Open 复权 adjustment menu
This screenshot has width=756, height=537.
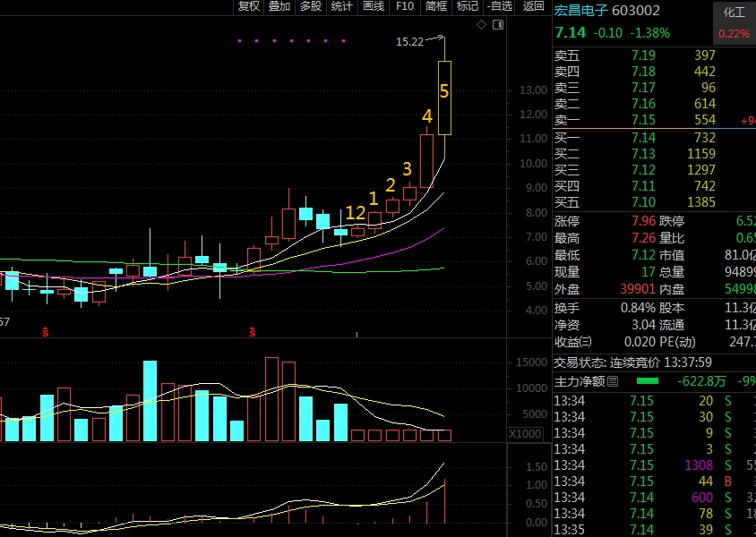(249, 6)
